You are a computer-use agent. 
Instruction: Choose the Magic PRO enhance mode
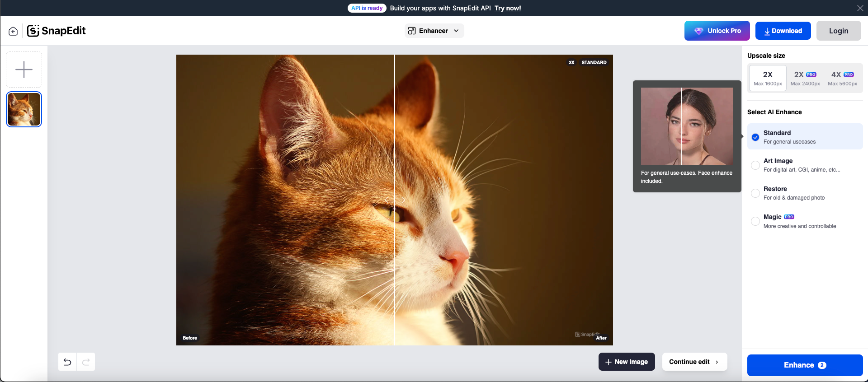tap(805, 221)
